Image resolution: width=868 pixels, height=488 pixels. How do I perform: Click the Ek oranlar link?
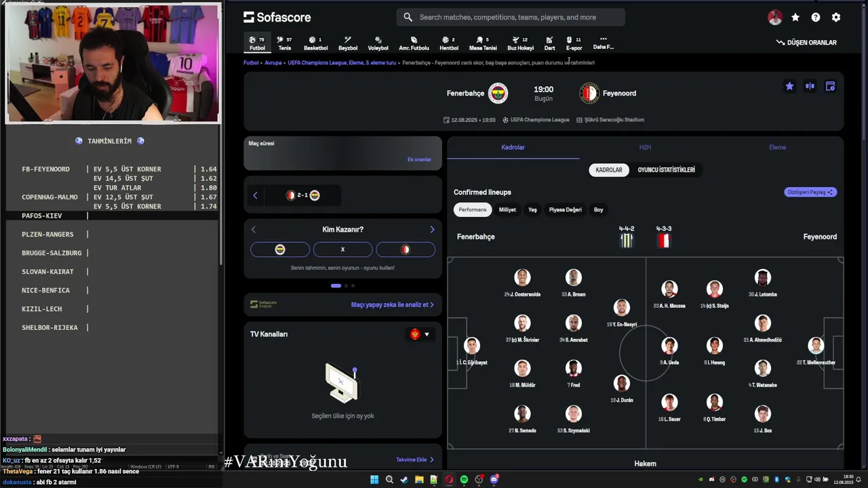click(419, 159)
